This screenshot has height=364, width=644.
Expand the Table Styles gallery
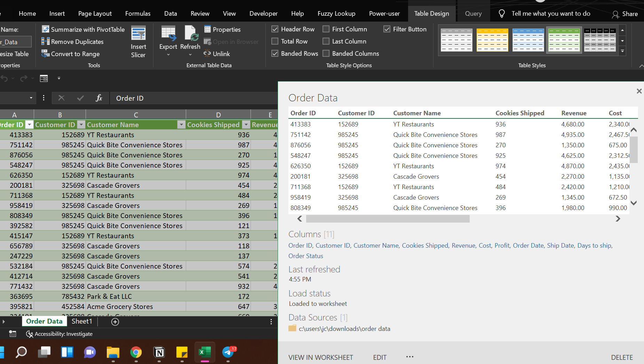[x=622, y=51]
